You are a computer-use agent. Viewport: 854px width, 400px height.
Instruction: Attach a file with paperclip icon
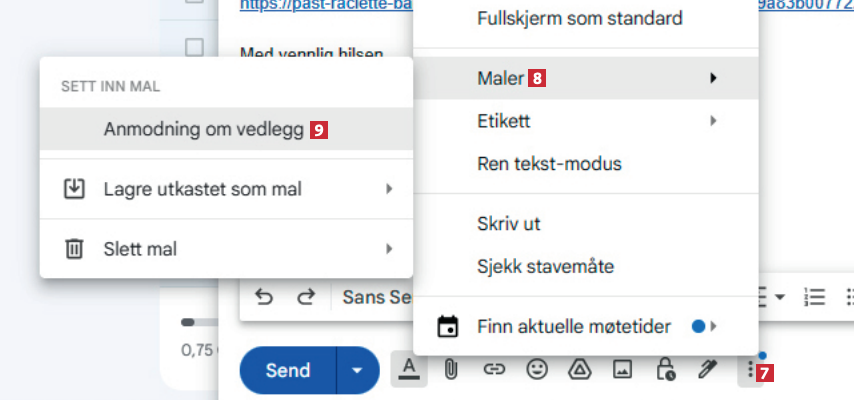[x=451, y=370]
